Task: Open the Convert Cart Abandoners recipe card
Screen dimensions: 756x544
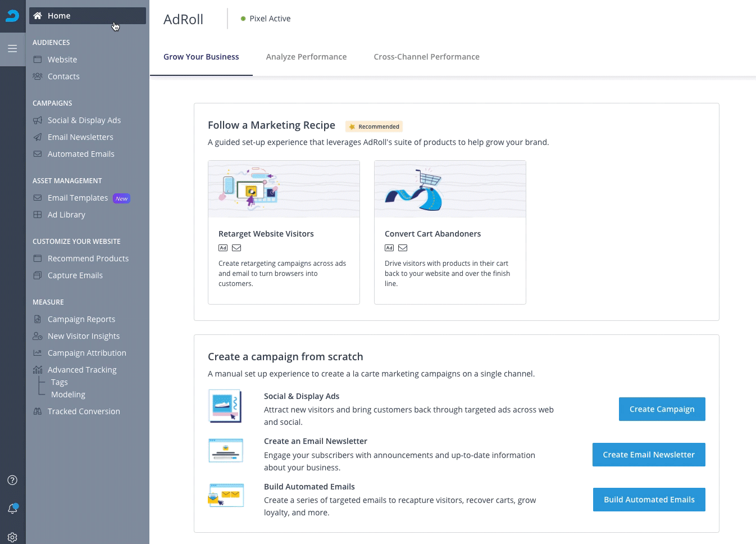Action: point(450,233)
